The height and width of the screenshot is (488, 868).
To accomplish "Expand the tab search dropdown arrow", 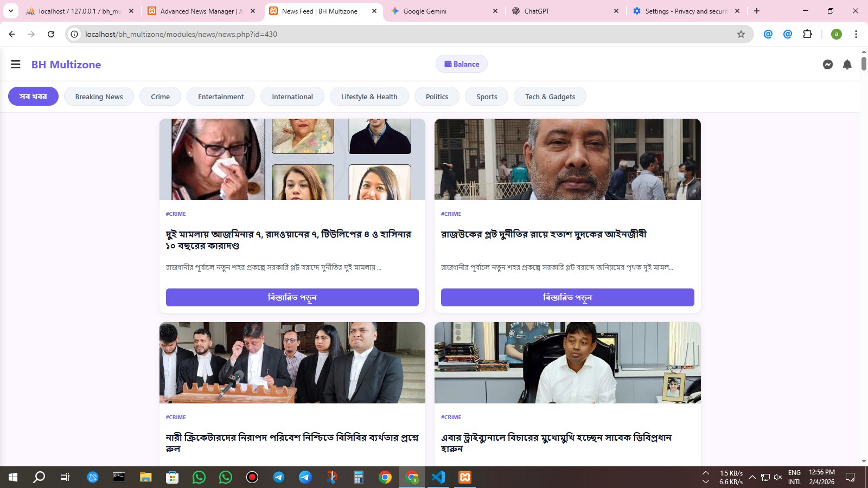I will click(11, 11).
